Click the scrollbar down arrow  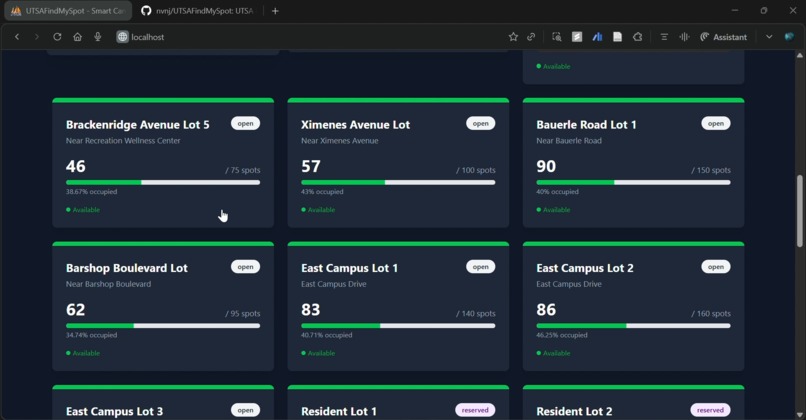pyautogui.click(x=799, y=415)
